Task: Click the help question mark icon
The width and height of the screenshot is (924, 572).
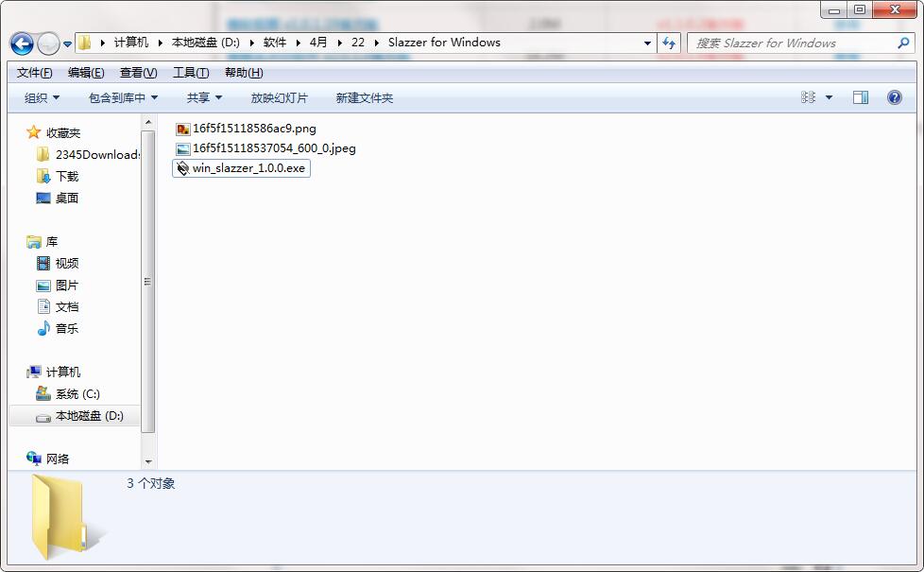Action: tap(894, 97)
